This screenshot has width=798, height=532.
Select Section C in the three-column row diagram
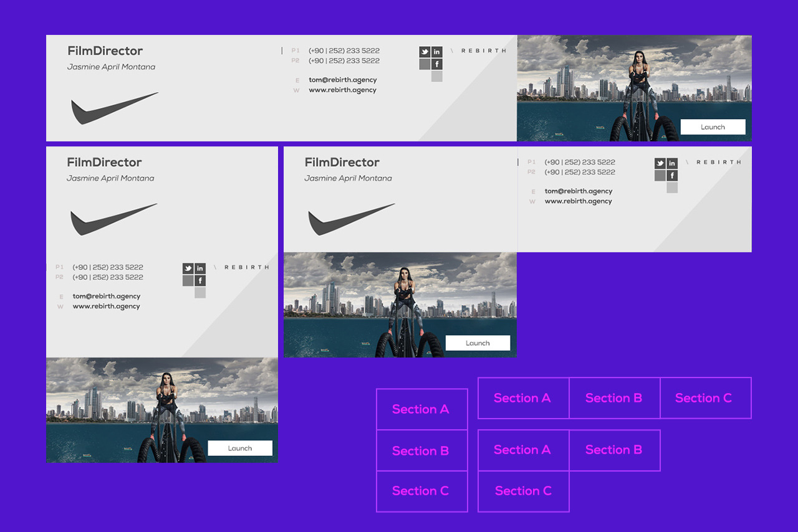[x=704, y=398]
